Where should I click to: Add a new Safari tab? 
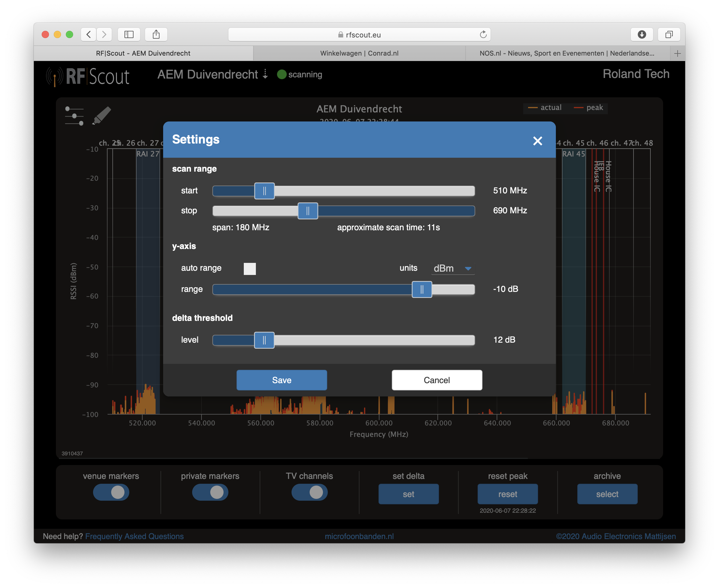677,53
